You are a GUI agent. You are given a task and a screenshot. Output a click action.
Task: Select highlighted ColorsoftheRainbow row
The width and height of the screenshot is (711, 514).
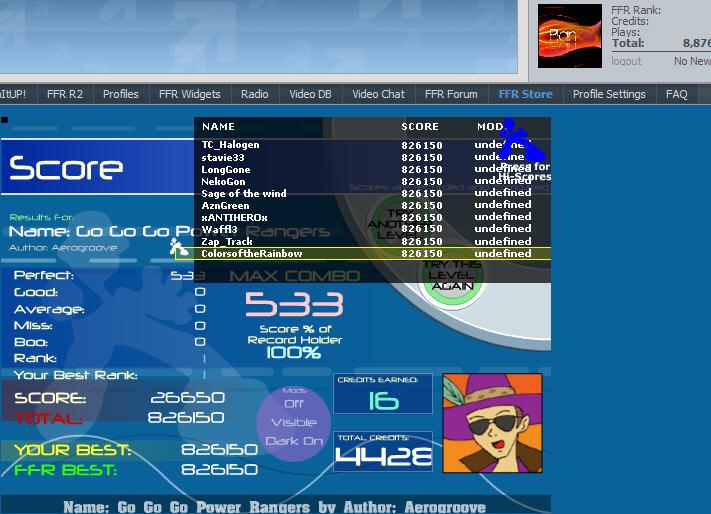363,253
